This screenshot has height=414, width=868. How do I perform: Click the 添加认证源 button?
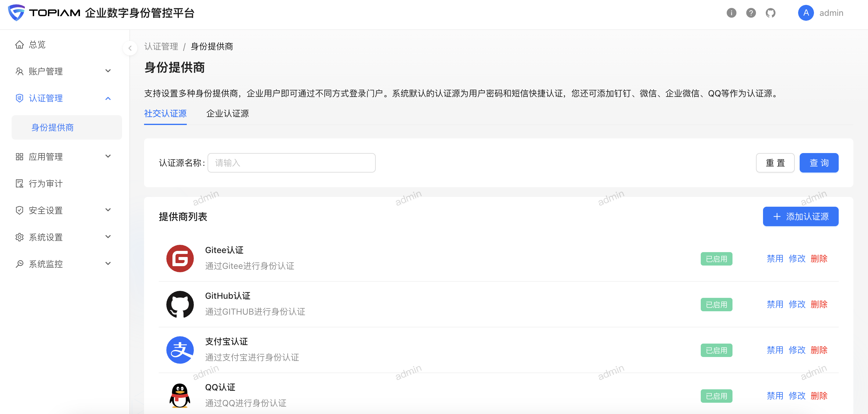pos(800,216)
